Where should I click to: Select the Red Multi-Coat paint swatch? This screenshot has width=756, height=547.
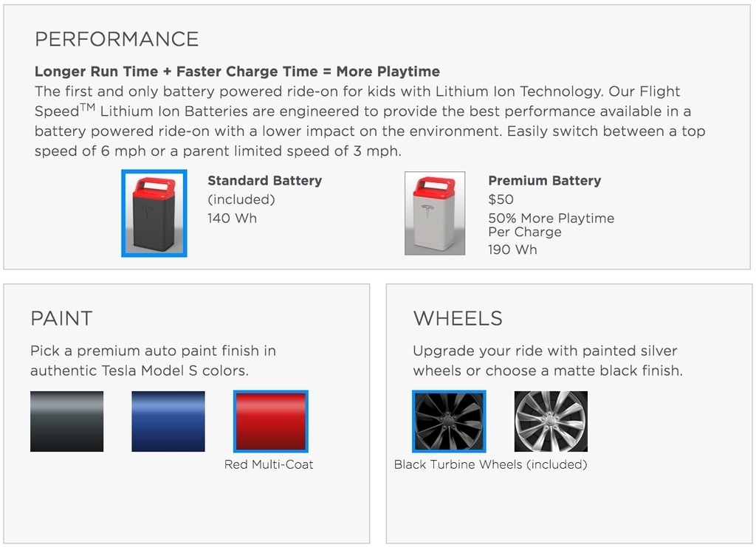tap(270, 422)
